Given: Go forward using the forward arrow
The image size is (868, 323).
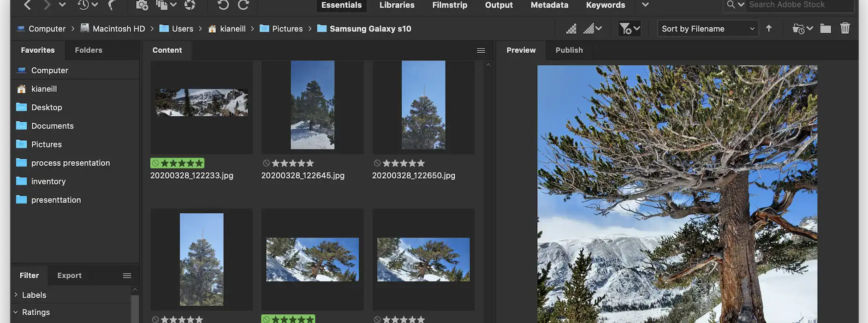Looking at the screenshot, I should pyautogui.click(x=47, y=5).
